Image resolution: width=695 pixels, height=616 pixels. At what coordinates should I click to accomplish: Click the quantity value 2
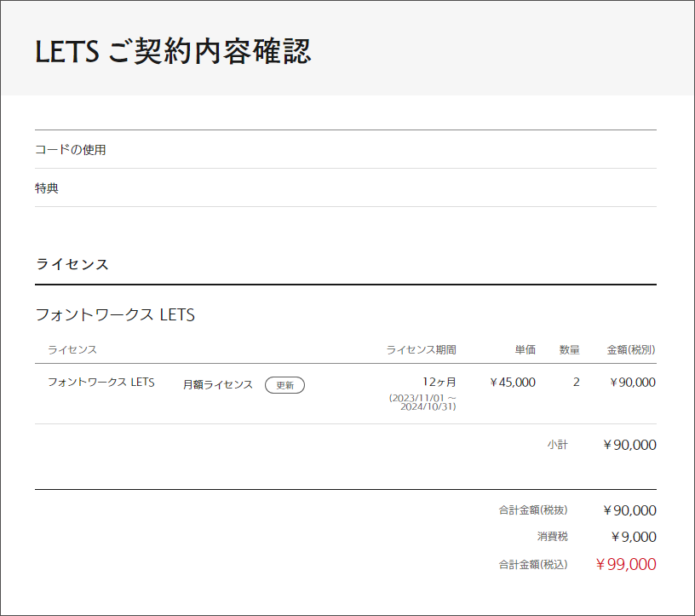(x=576, y=383)
